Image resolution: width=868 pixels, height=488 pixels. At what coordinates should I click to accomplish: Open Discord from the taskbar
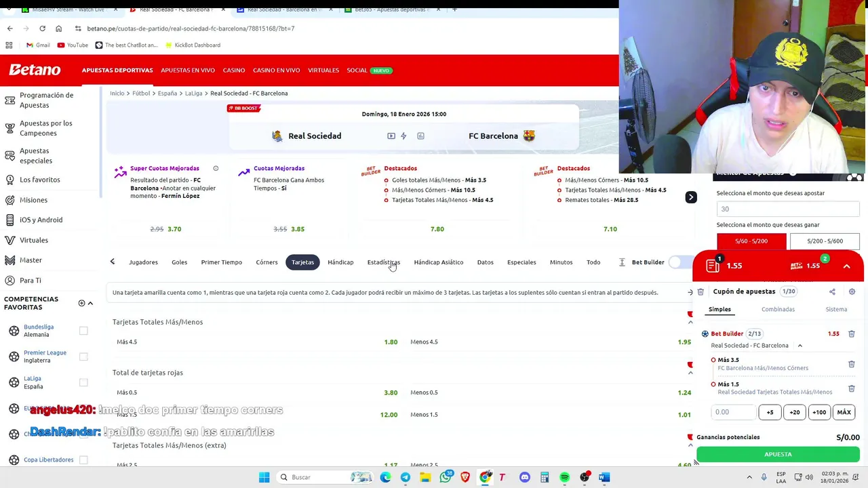click(525, 477)
